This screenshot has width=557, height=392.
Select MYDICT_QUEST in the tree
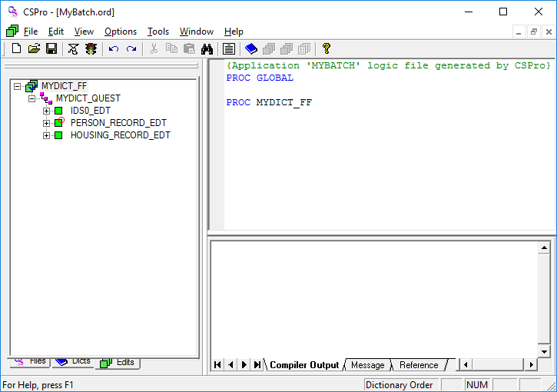(88, 98)
